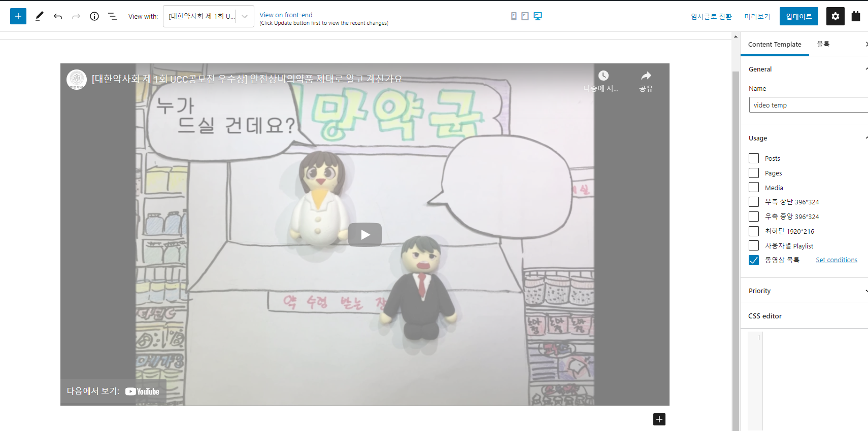Viewport: 868px width, 431px height.
Task: Collapse the General section
Action: [x=804, y=69]
